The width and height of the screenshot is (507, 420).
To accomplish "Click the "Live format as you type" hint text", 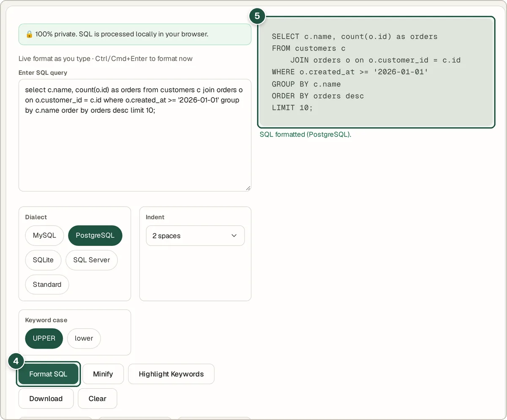I will point(106,59).
